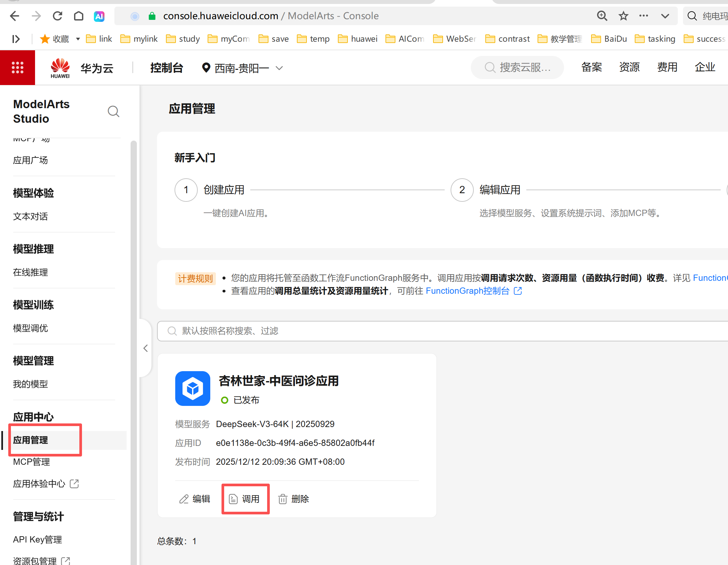Open the AI assistant browser icon
This screenshot has height=565, width=728.
99,16
